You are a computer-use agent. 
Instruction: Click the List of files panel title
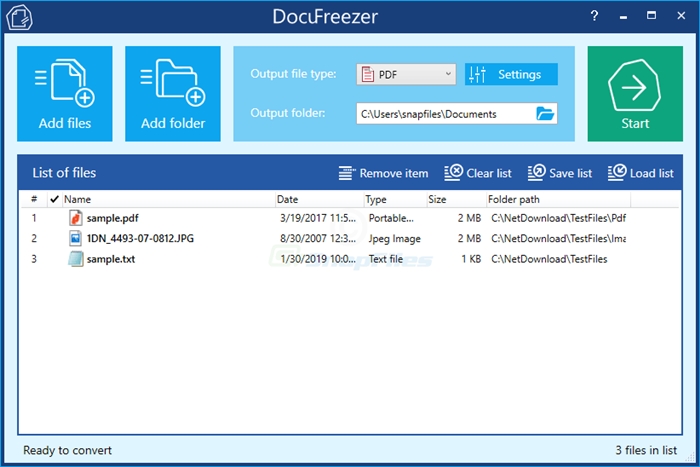coord(64,173)
